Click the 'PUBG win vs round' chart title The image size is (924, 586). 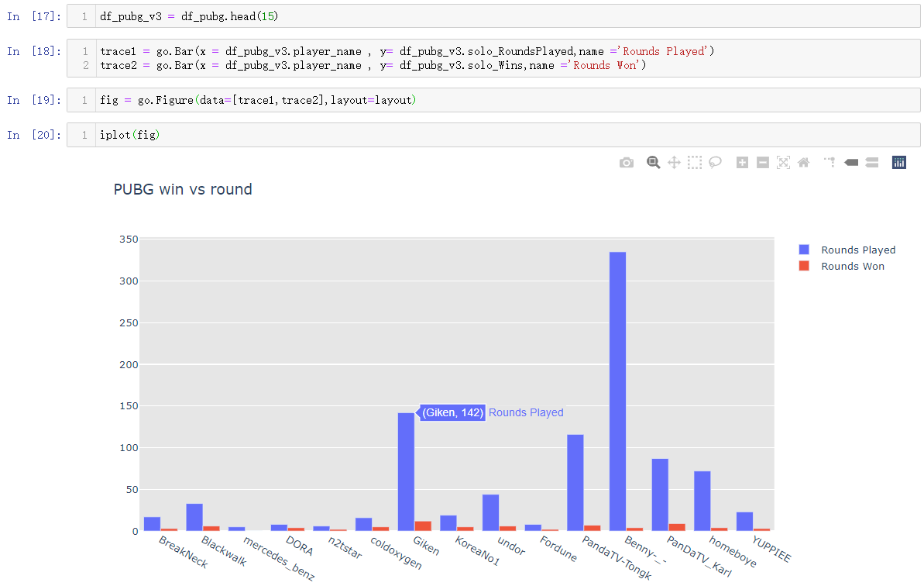pyautogui.click(x=183, y=189)
